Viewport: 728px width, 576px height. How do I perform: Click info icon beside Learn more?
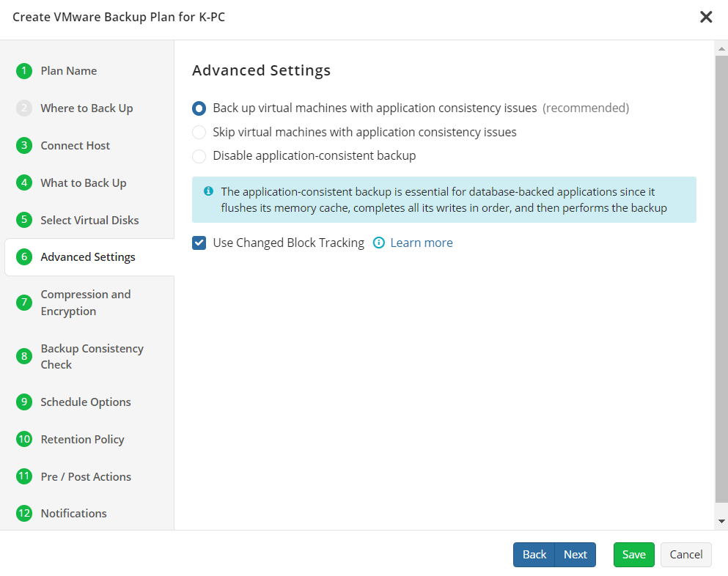[379, 243]
